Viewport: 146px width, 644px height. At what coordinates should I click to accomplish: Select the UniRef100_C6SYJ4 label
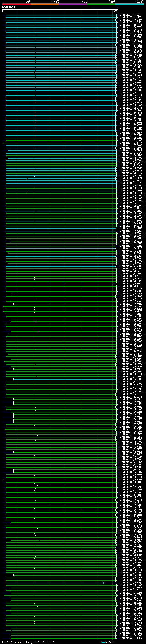pyautogui.click(x=131, y=75)
